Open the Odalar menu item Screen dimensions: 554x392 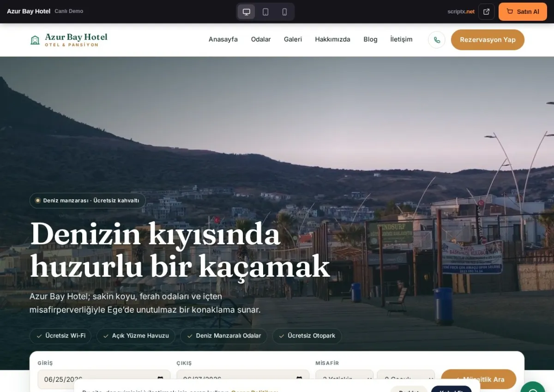(261, 40)
